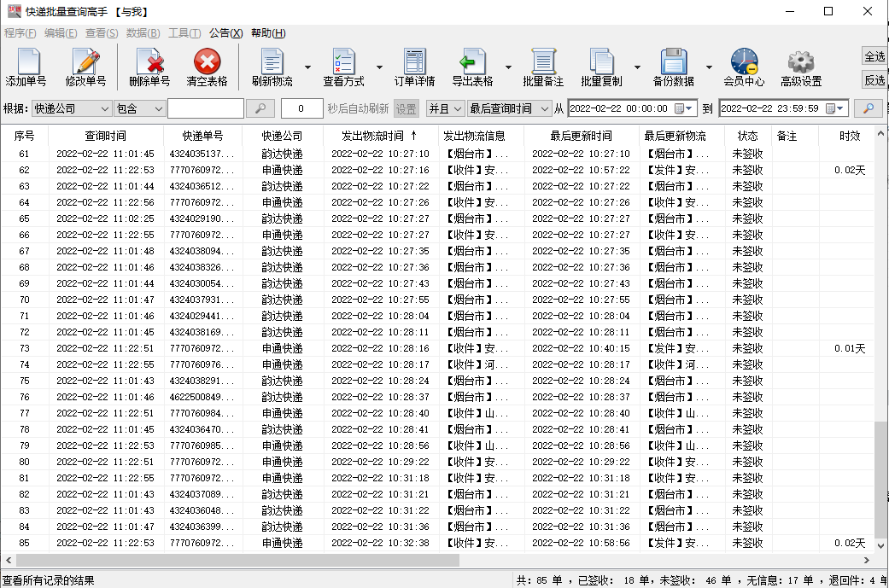This screenshot has width=889, height=588.
Task: Click the filter keyword text field
Action: [206, 108]
